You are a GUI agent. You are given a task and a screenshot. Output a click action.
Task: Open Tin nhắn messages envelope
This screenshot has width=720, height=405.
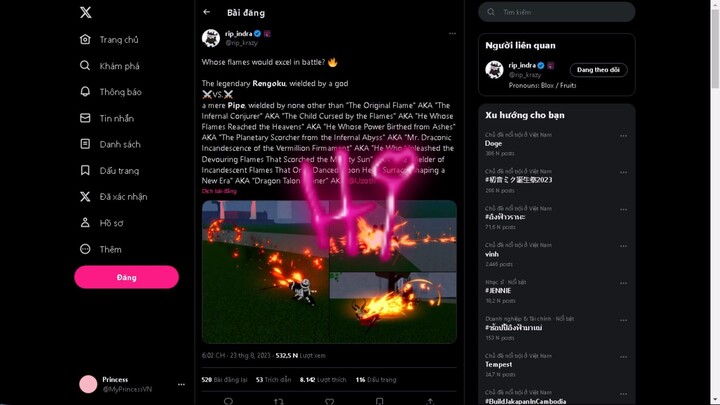coord(85,118)
